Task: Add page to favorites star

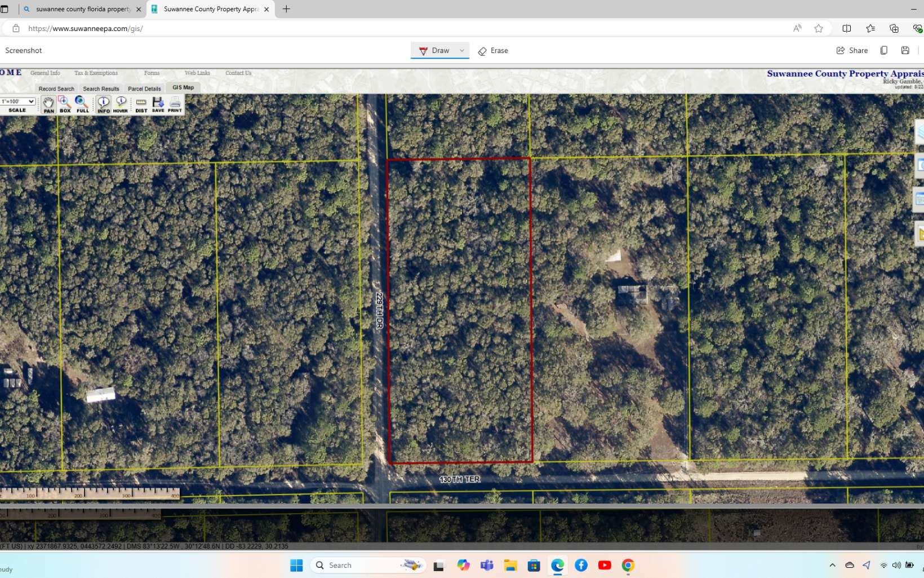Action: click(x=819, y=29)
